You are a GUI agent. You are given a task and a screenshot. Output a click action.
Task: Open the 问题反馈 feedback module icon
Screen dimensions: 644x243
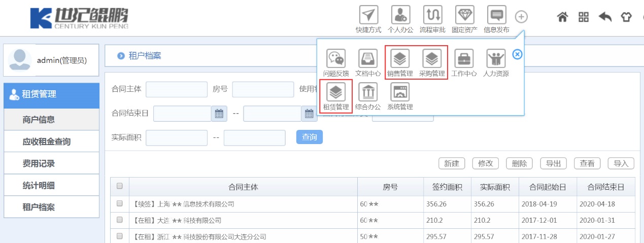(x=335, y=59)
